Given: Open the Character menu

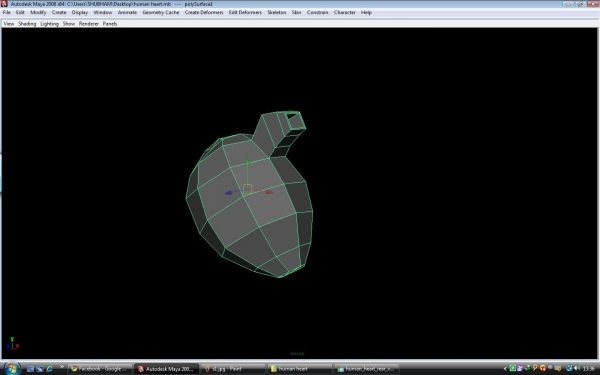Looking at the screenshot, I should [344, 12].
